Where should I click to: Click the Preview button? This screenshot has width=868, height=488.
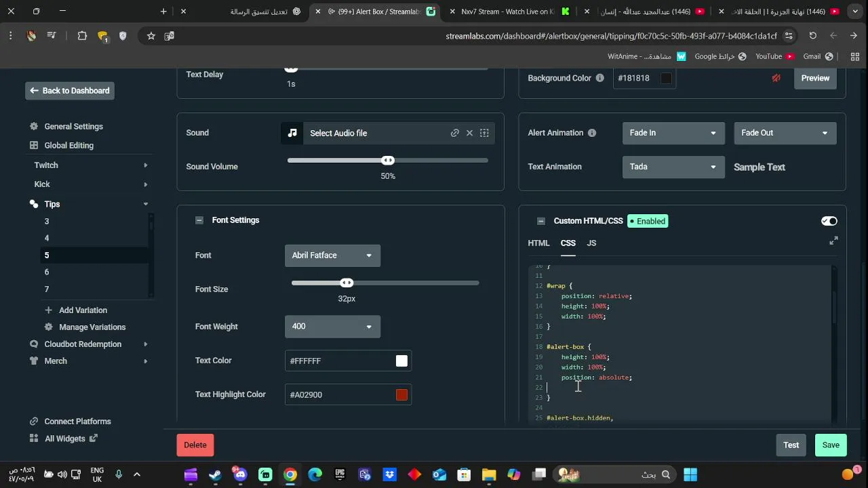[815, 78]
